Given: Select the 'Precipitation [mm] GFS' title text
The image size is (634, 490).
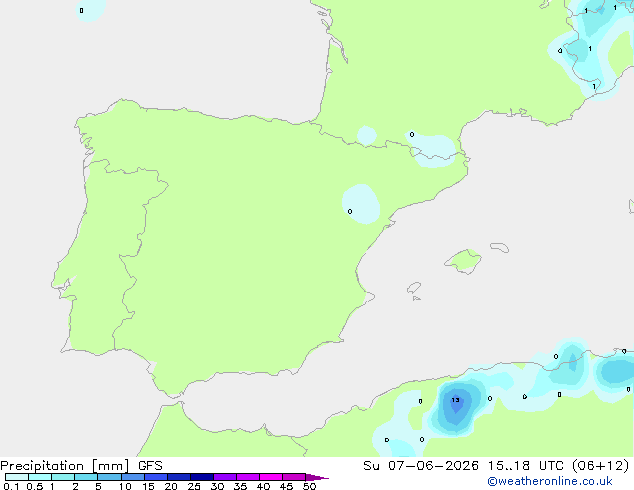Looking at the screenshot, I should coord(81,466).
